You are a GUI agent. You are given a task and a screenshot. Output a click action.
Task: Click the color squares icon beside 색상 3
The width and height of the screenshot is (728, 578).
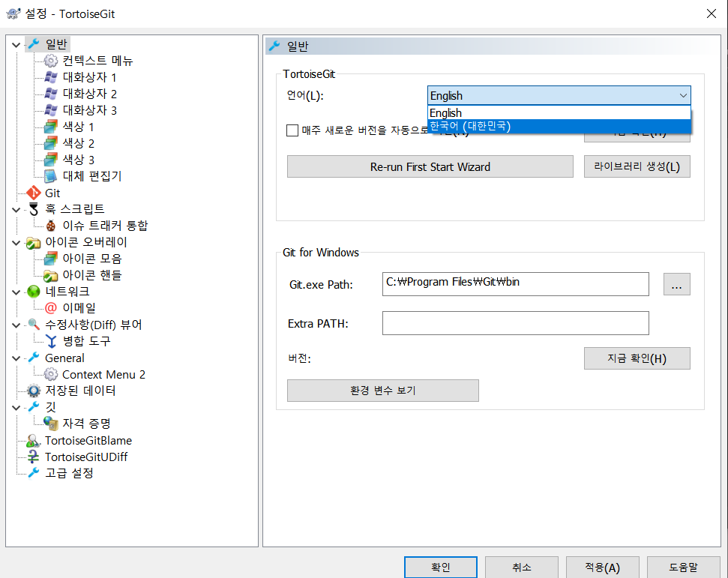51,160
